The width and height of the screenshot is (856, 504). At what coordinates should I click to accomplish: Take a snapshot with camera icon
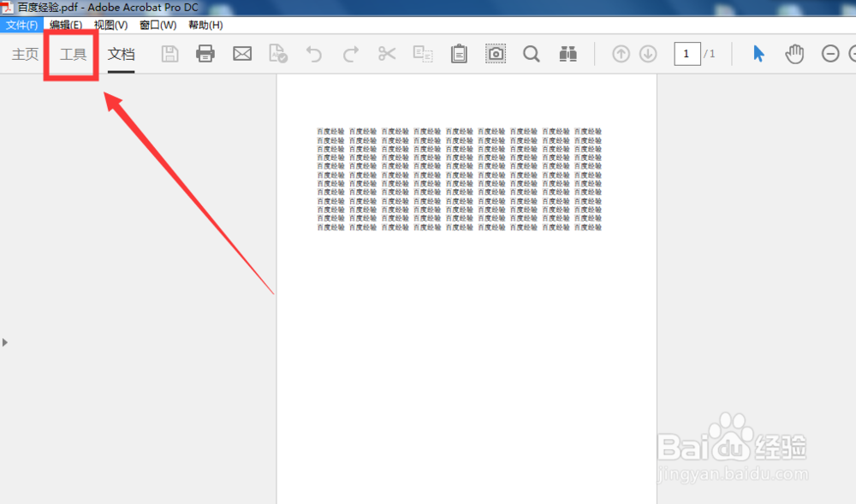click(496, 53)
